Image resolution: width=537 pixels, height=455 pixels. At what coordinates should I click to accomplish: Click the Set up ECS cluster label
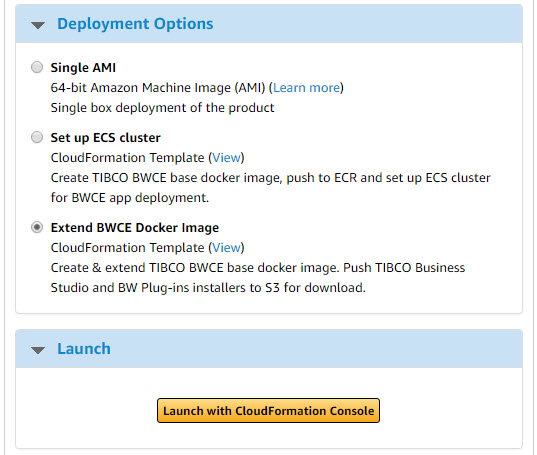(105, 138)
